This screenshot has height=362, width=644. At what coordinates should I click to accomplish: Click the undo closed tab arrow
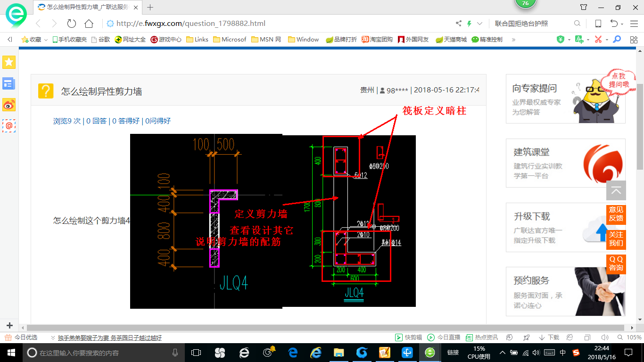tap(614, 24)
